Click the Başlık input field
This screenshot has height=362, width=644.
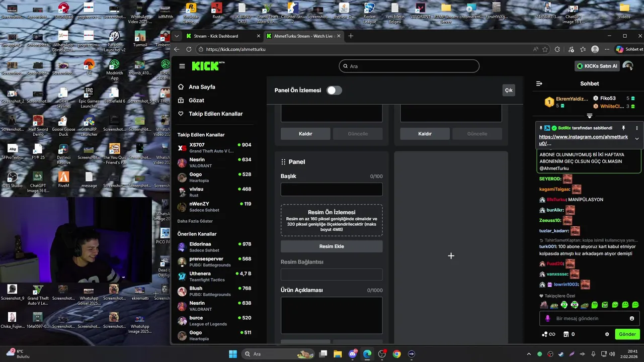[x=332, y=190]
